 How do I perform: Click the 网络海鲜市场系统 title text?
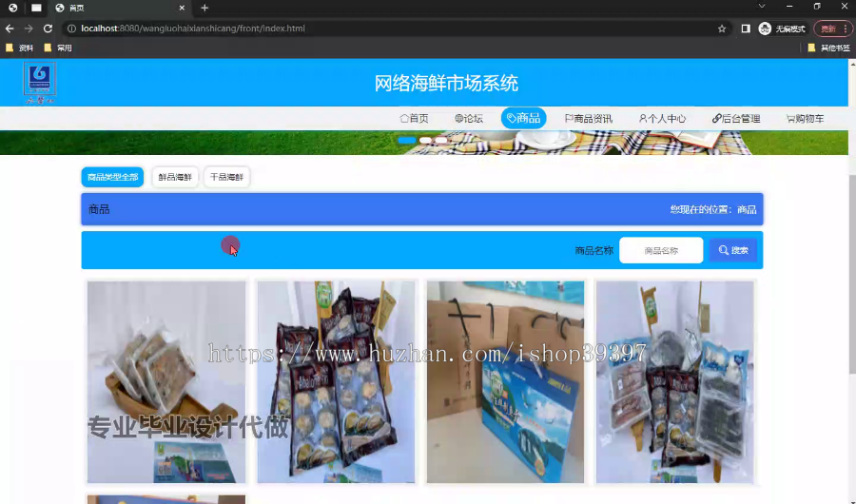tap(446, 84)
